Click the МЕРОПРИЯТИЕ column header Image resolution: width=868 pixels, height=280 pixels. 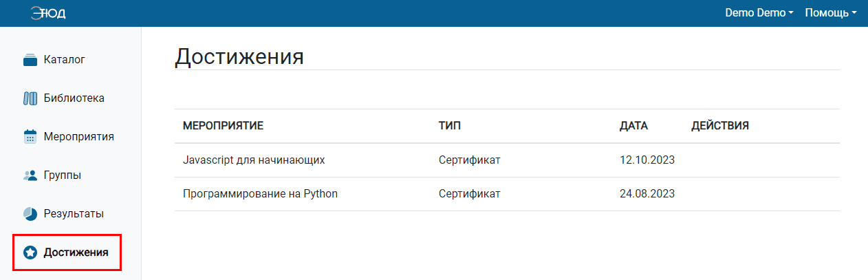(224, 127)
